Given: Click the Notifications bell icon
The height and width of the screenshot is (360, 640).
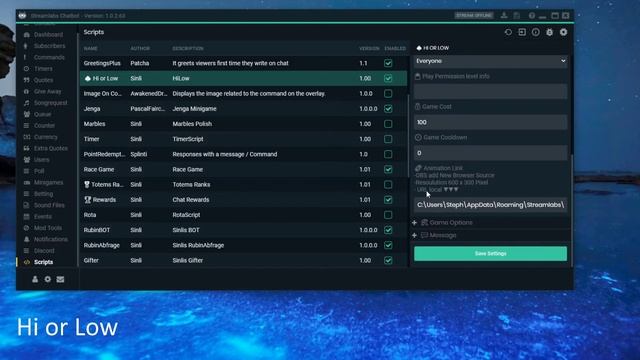Looking at the screenshot, I should pos(27,239).
